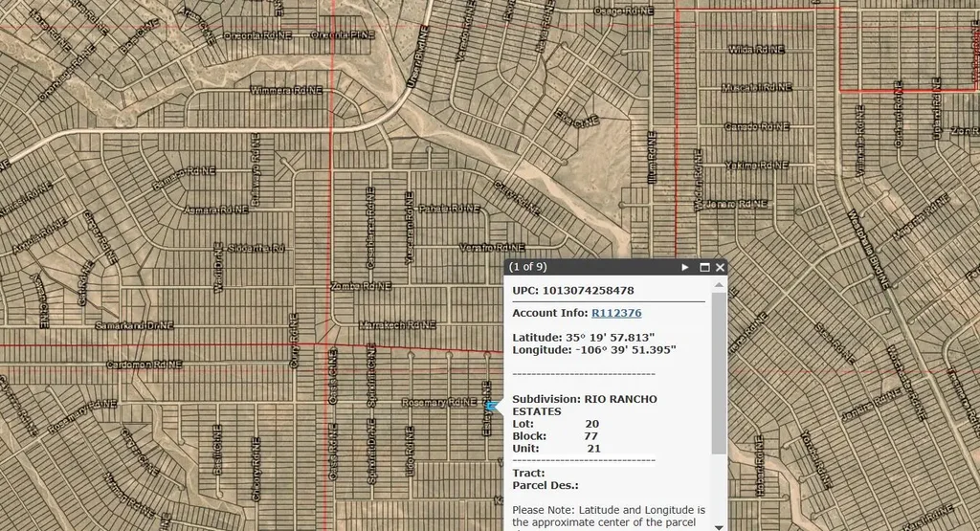Click the Wilda Rd NE map label

[756, 49]
